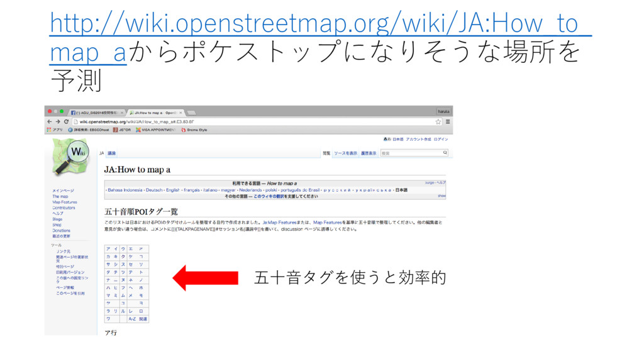The height and width of the screenshot is (362, 644).
Task: Open the アプリ apps bookmark icon
Action: tap(55, 129)
